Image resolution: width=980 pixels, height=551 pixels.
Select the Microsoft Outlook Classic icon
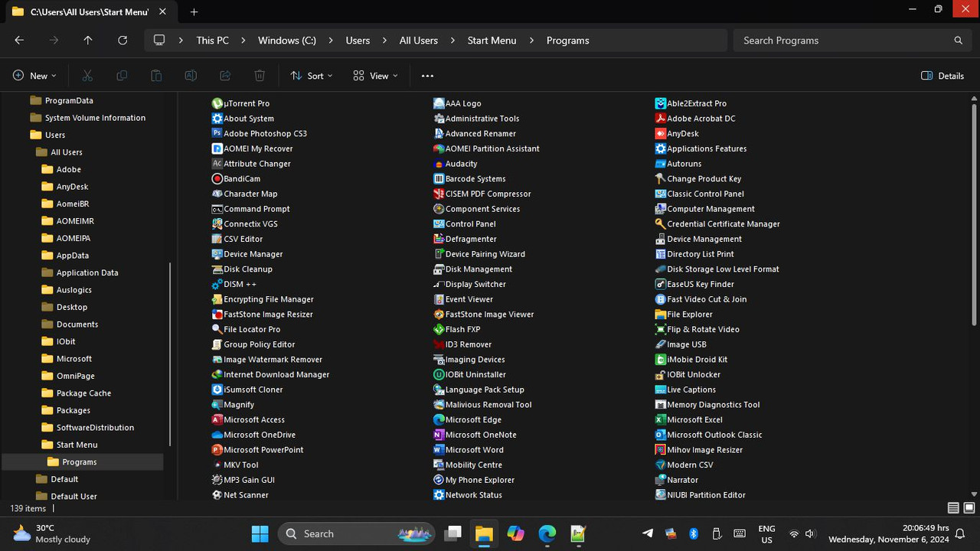click(661, 435)
